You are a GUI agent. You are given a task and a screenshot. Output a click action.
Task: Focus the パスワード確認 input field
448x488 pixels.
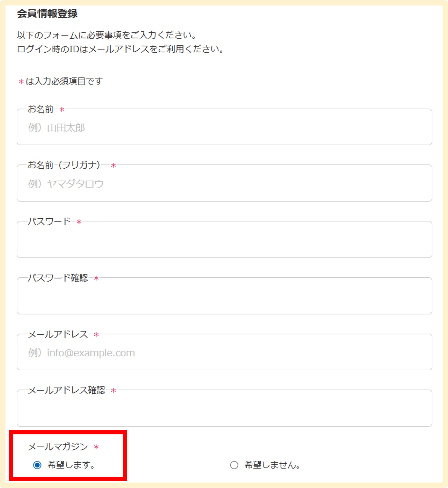(x=224, y=297)
